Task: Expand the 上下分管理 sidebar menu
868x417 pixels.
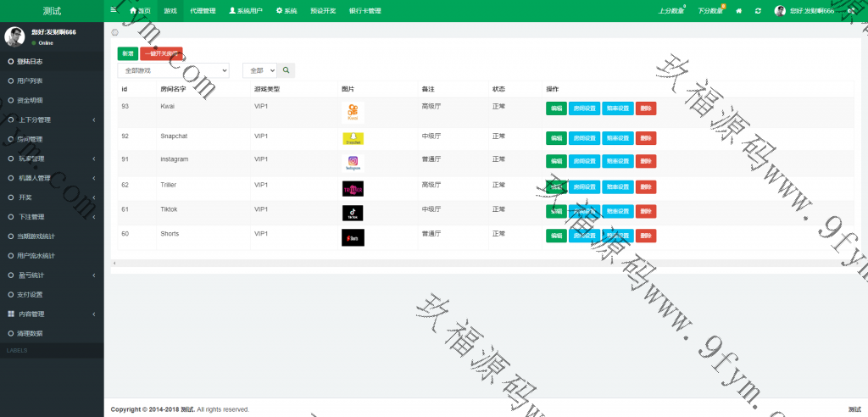Action: click(52, 120)
